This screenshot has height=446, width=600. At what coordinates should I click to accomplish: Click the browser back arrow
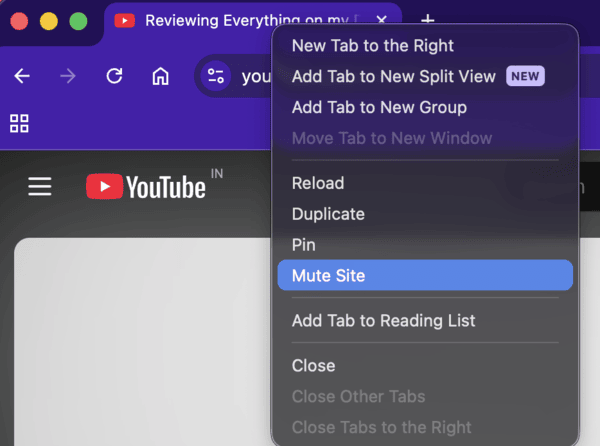pos(22,76)
